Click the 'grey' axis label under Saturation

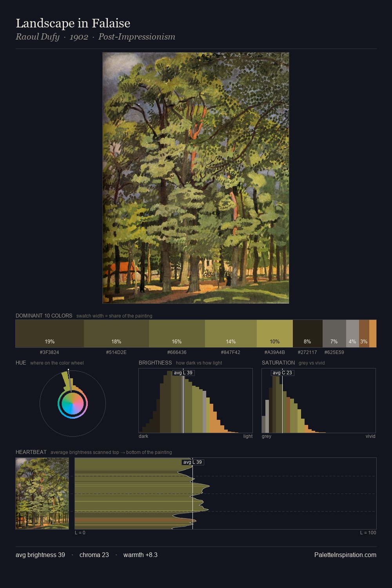point(267,436)
